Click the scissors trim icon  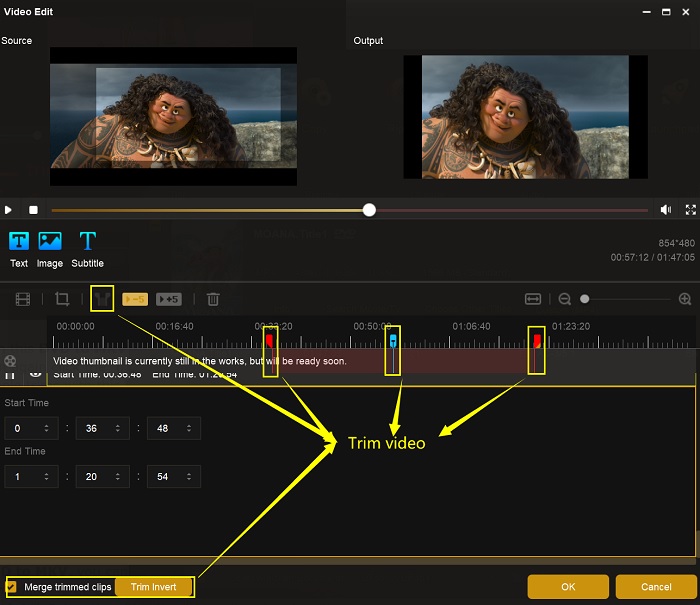tap(101, 298)
